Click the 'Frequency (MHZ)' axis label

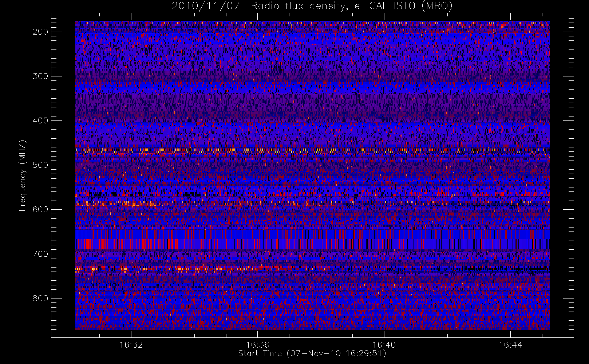click(x=23, y=175)
